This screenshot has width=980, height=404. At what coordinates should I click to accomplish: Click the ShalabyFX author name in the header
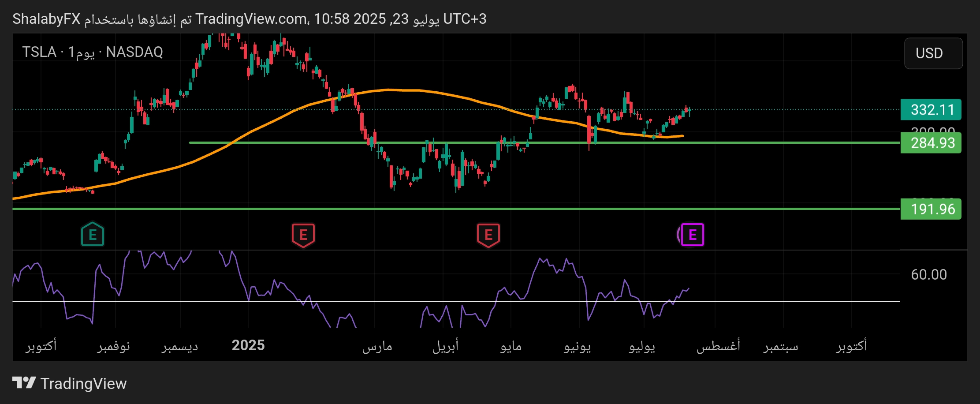tap(46, 19)
